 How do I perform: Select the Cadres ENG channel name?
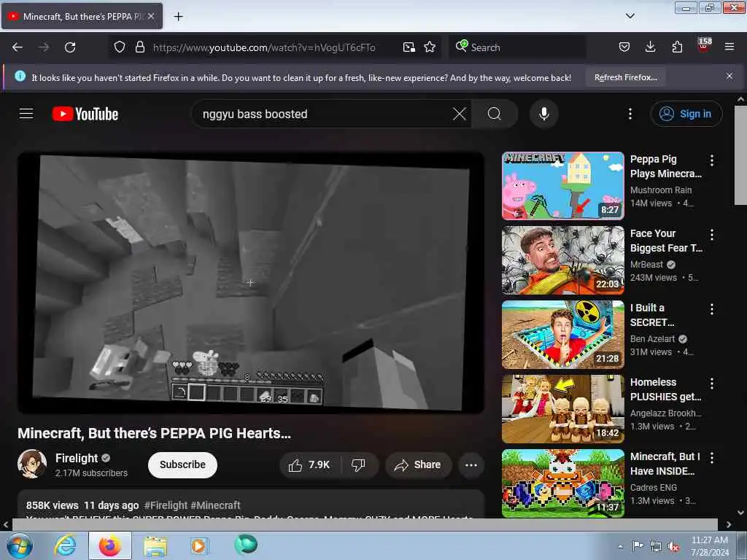653,487
